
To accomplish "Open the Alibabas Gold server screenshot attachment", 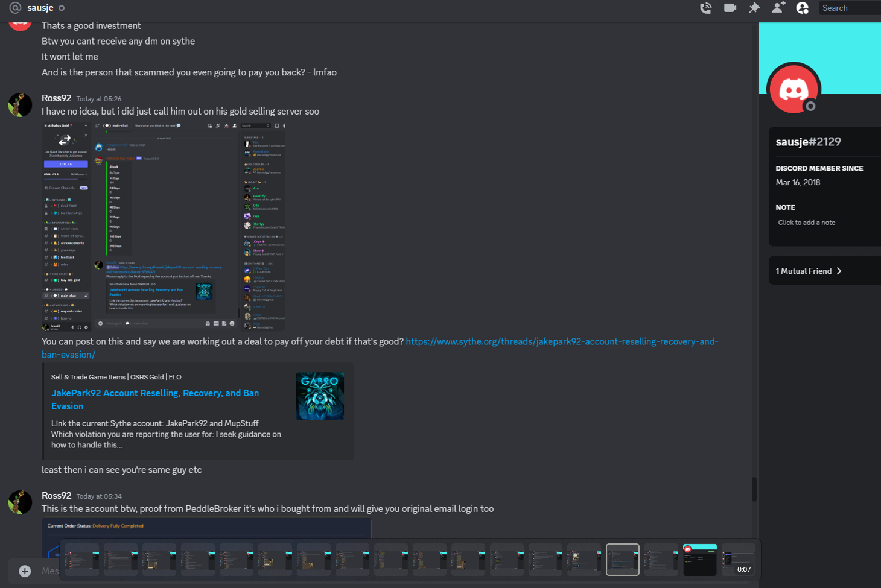I will click(164, 227).
